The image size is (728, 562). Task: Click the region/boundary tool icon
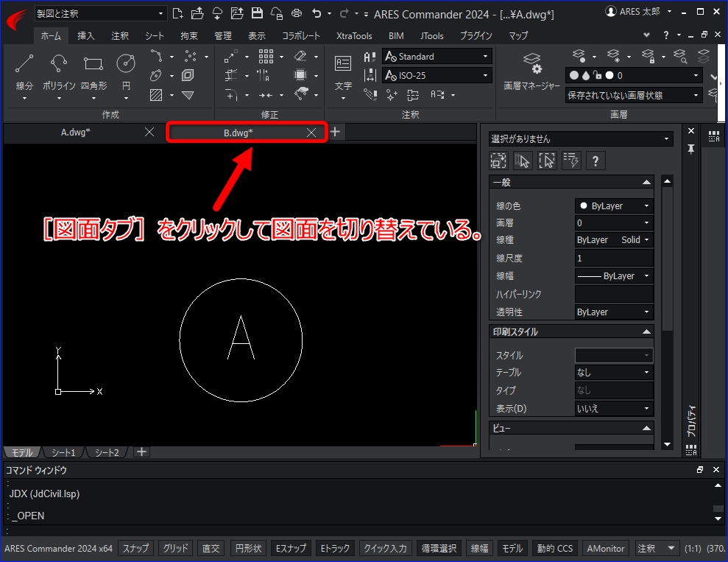click(188, 75)
